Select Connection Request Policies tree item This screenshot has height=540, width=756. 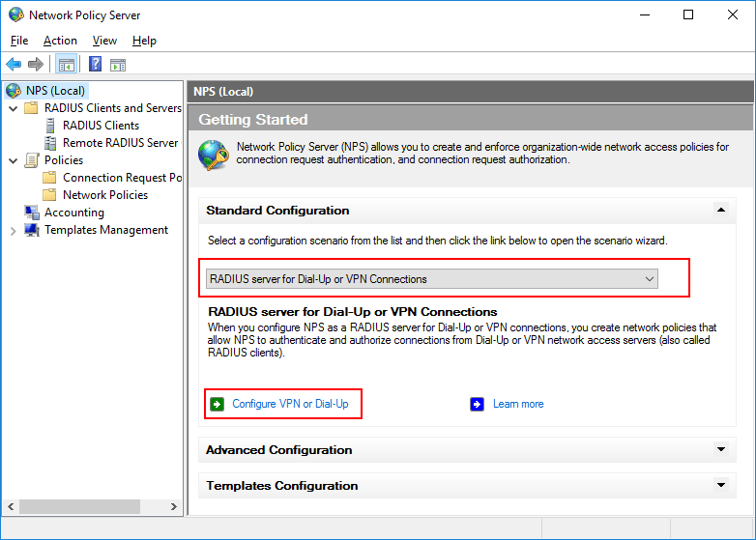pyautogui.click(x=122, y=178)
